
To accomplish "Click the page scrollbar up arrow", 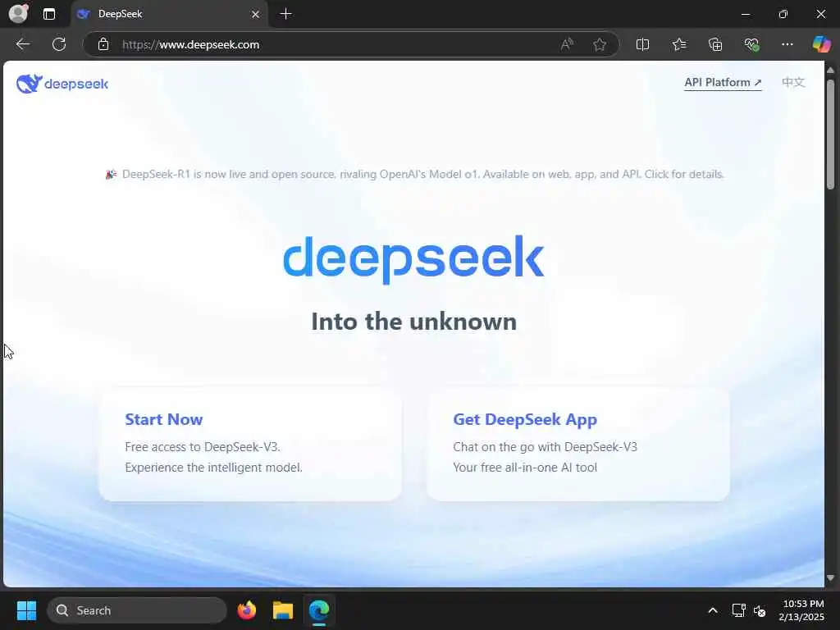I will tap(830, 70).
